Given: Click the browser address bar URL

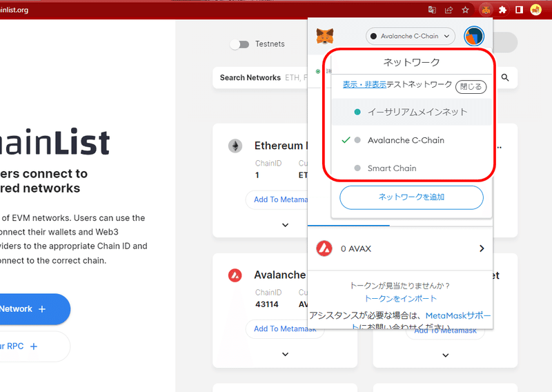Looking at the screenshot, I should pyautogui.click(x=14, y=10).
